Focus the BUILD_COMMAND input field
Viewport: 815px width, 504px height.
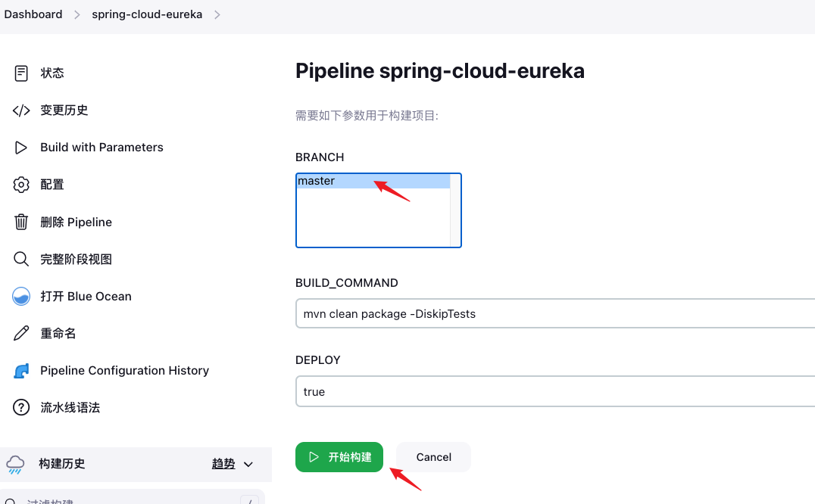pyautogui.click(x=555, y=313)
